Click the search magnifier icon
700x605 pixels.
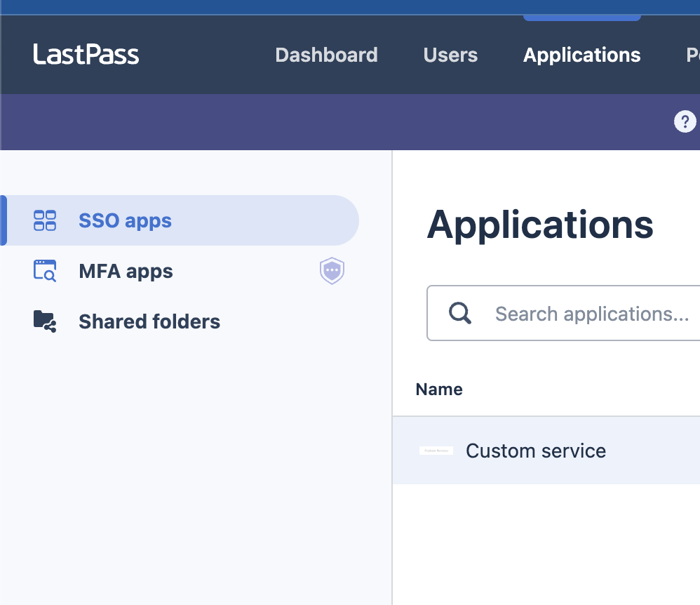point(460,313)
